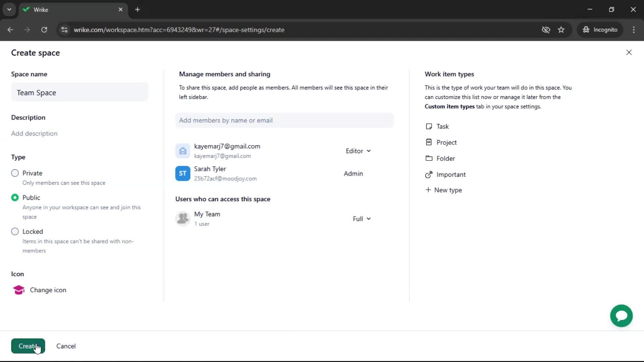
Task: Open the Chrome three-dot menu
Action: (x=634, y=30)
